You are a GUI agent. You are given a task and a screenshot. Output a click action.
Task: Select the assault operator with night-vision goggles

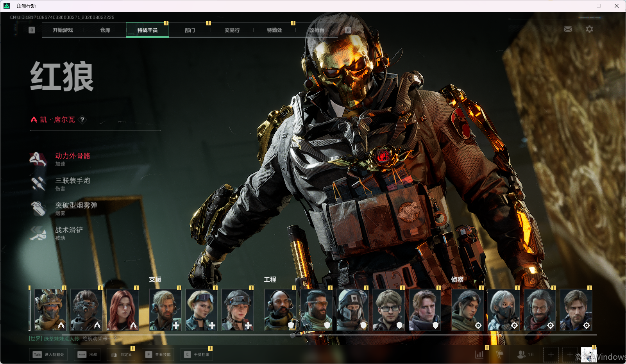86,310
